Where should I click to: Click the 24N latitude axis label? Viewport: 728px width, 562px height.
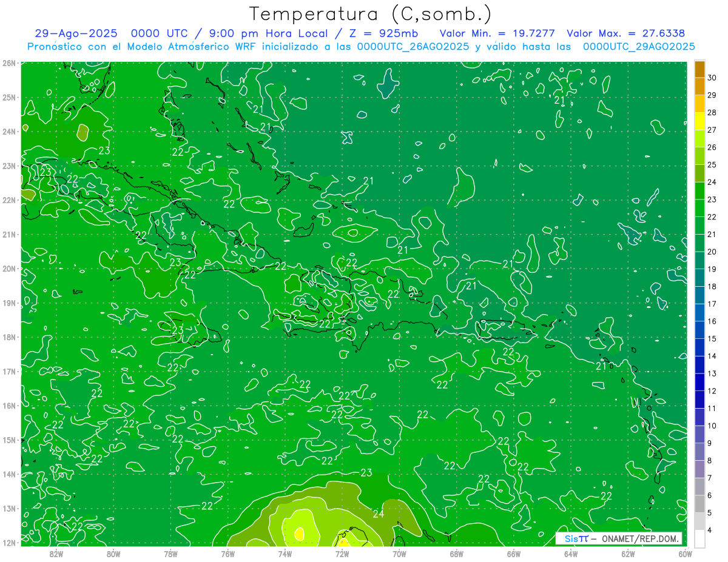point(8,132)
